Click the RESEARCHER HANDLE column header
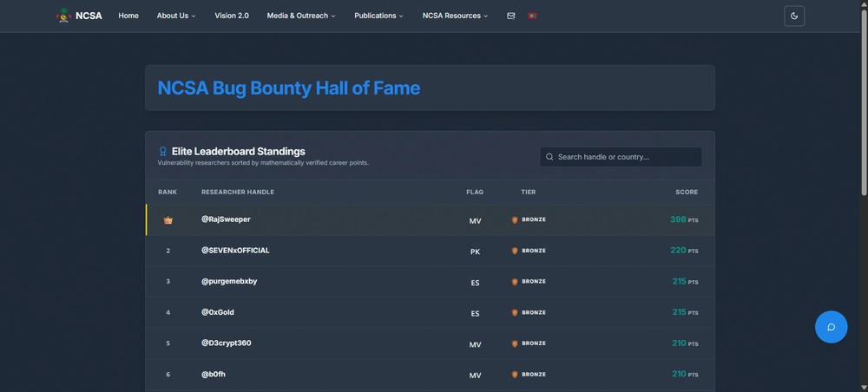Image resolution: width=868 pixels, height=392 pixels. pyautogui.click(x=238, y=192)
